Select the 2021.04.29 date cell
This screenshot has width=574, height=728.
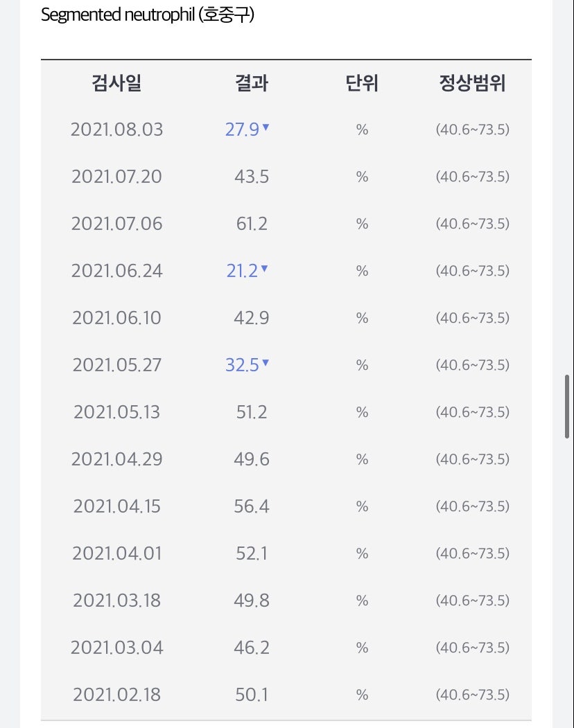[116, 459]
